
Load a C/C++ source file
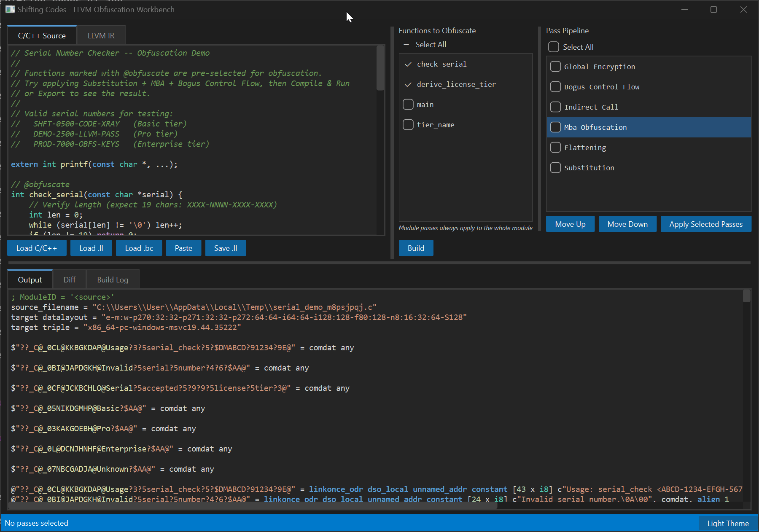[37, 248]
